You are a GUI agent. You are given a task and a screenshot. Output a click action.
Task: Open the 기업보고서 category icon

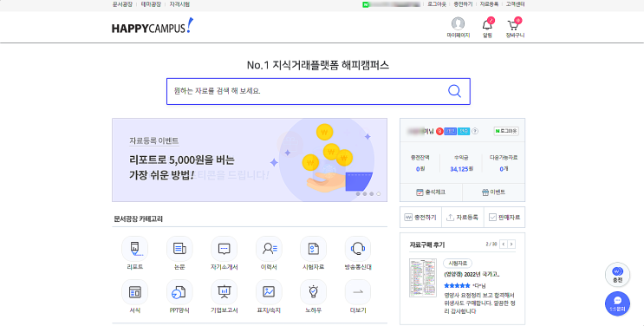(x=224, y=292)
